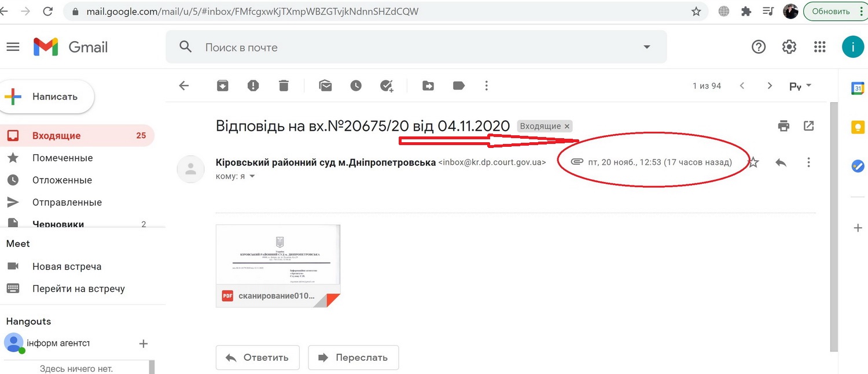The width and height of the screenshot is (868, 374).
Task: Reload the browser page
Action: (x=48, y=11)
